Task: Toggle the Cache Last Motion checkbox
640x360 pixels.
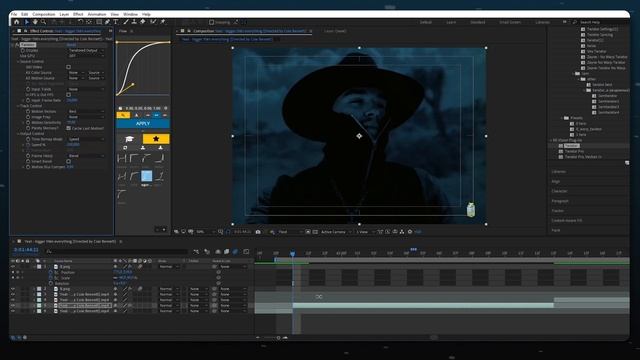Action: click(69, 128)
